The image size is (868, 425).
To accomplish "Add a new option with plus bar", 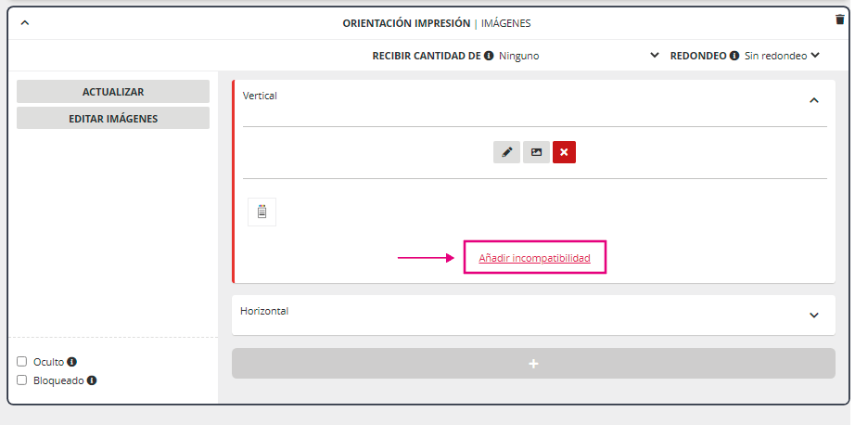I will (533, 364).
